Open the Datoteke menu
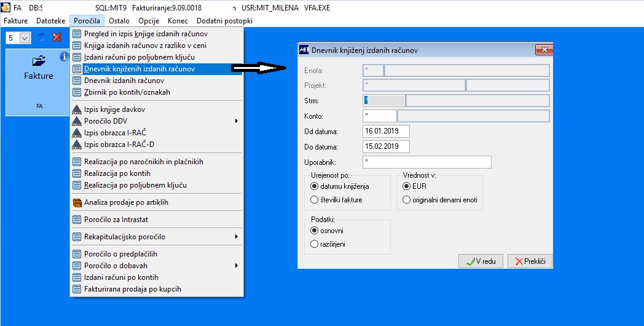This screenshot has height=326, width=644. tap(51, 20)
